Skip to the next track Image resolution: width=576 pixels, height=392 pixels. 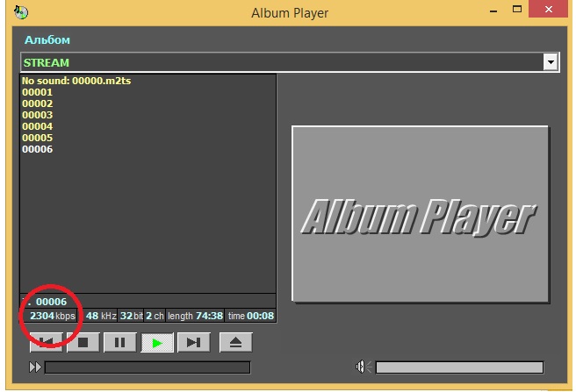click(193, 342)
